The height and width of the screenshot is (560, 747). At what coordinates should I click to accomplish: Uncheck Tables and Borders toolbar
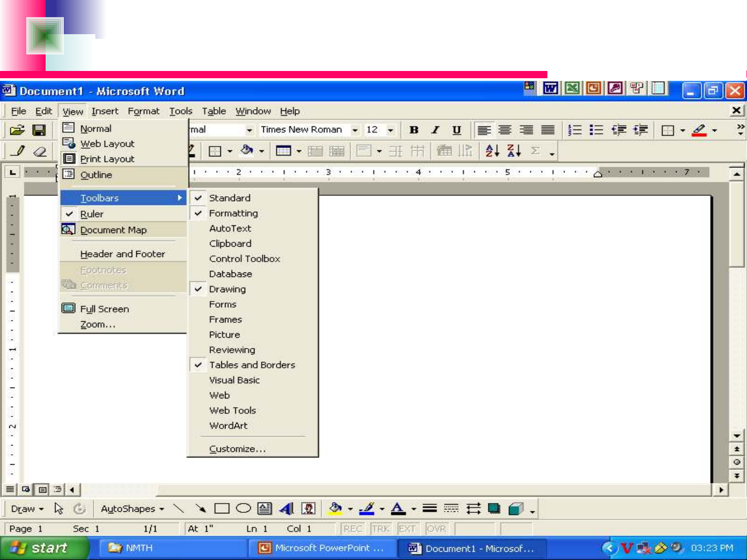[252, 365]
